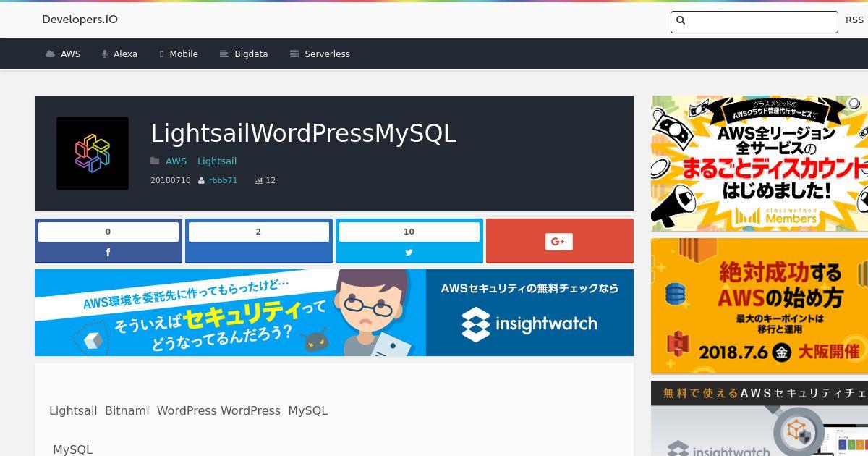Click the Lightsail Bitnami WordPress paragraph text
The image size is (868, 456).
coord(189,410)
